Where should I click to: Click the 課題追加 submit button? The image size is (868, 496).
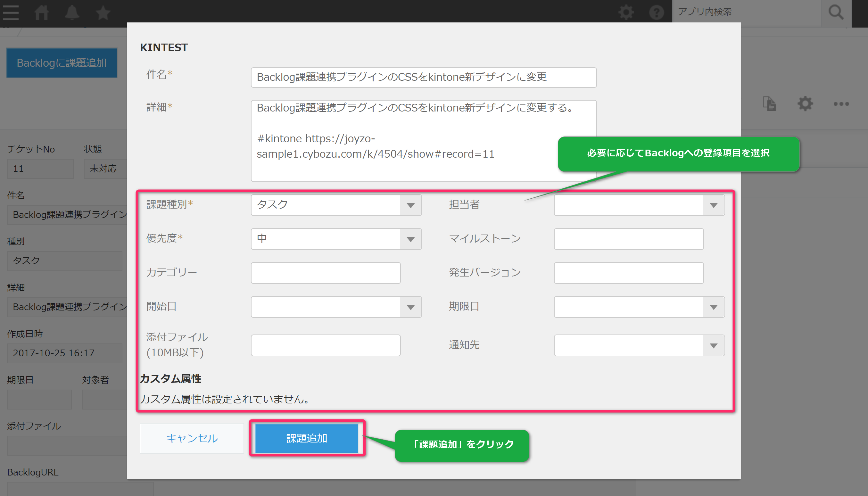[307, 438]
